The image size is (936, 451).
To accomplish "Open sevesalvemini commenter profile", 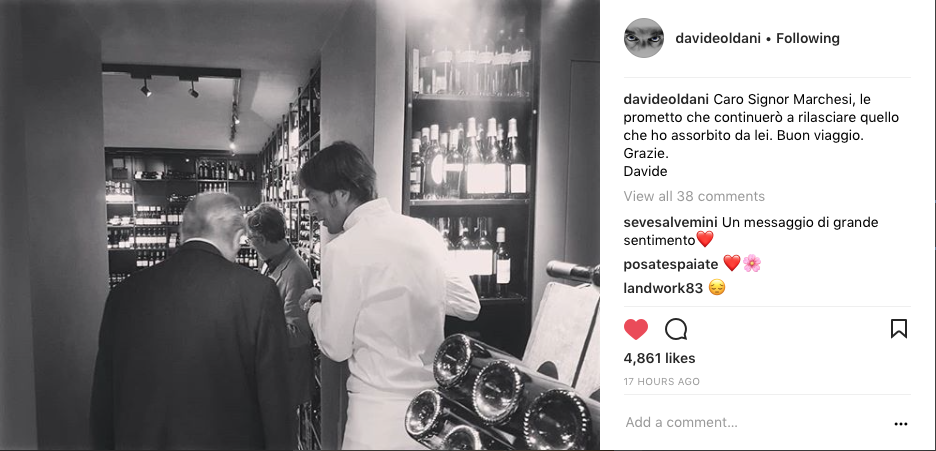I will pyautogui.click(x=670, y=223).
